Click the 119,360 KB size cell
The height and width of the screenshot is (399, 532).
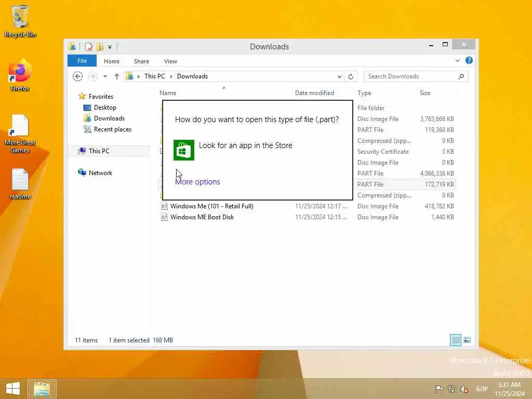[x=440, y=129]
